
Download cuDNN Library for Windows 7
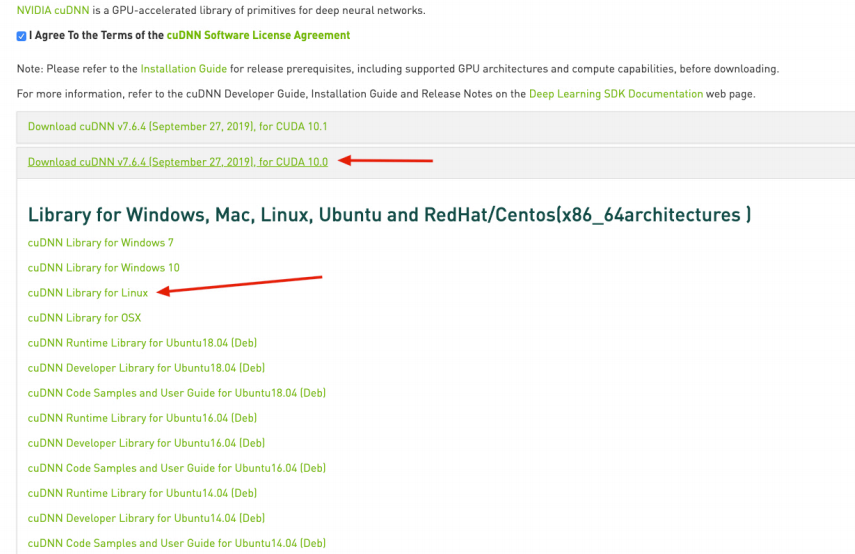click(x=100, y=243)
